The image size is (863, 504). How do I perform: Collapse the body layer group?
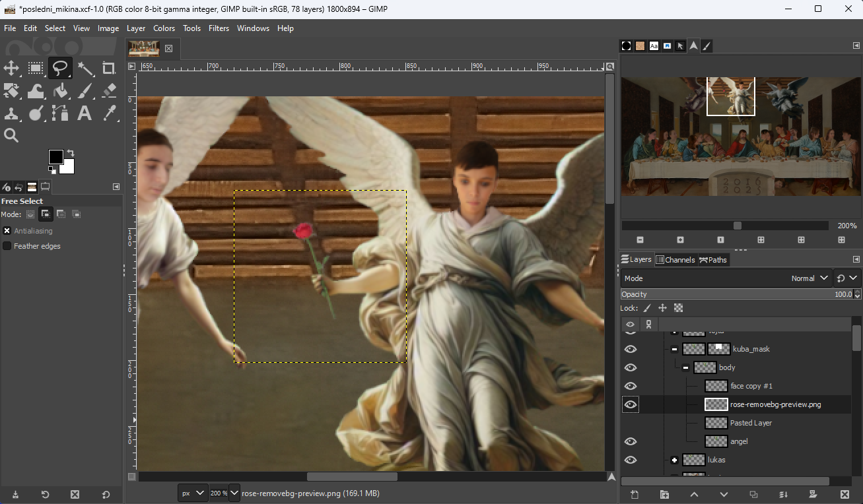685,367
